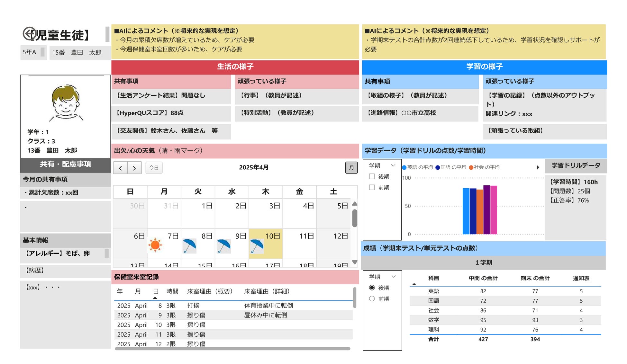Click the 月 view button on calendar
The width and height of the screenshot is (627, 364).
coord(351,168)
